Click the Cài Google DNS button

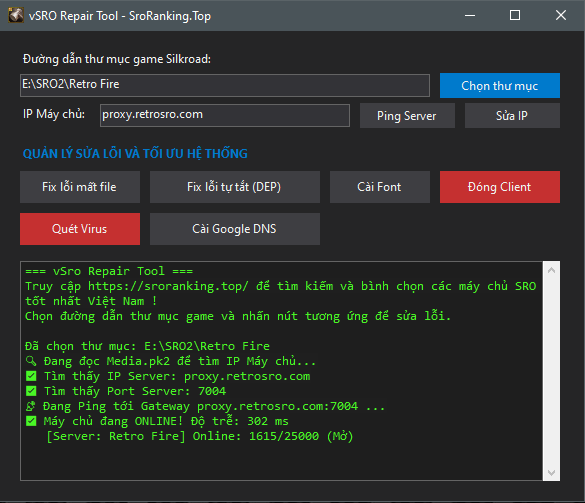235,229
